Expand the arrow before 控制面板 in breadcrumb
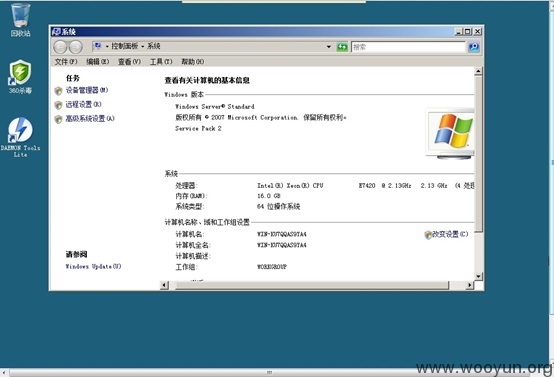This screenshot has width=554, height=377. click(107, 46)
